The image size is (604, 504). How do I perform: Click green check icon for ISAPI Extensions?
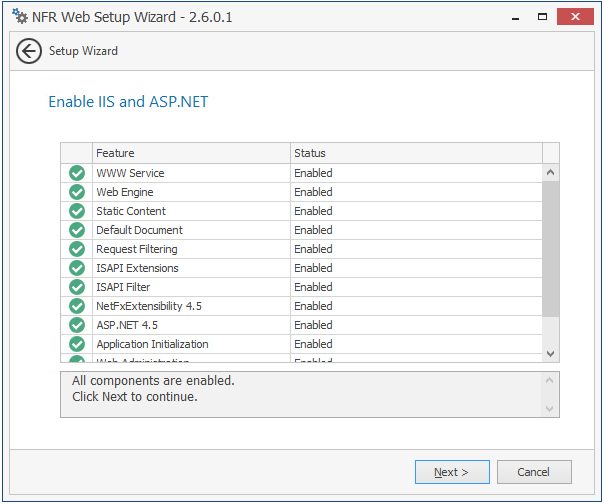pyautogui.click(x=77, y=268)
